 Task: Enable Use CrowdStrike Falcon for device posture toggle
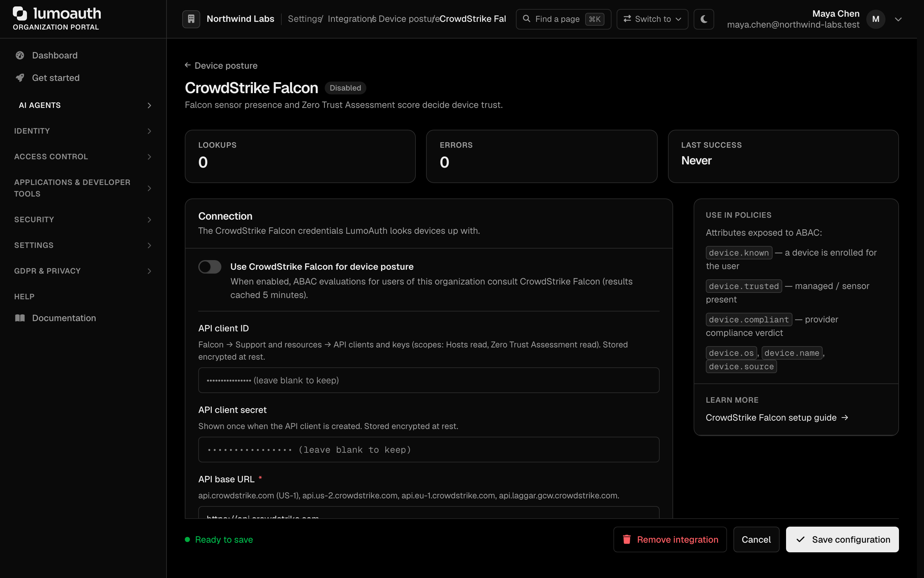click(210, 267)
